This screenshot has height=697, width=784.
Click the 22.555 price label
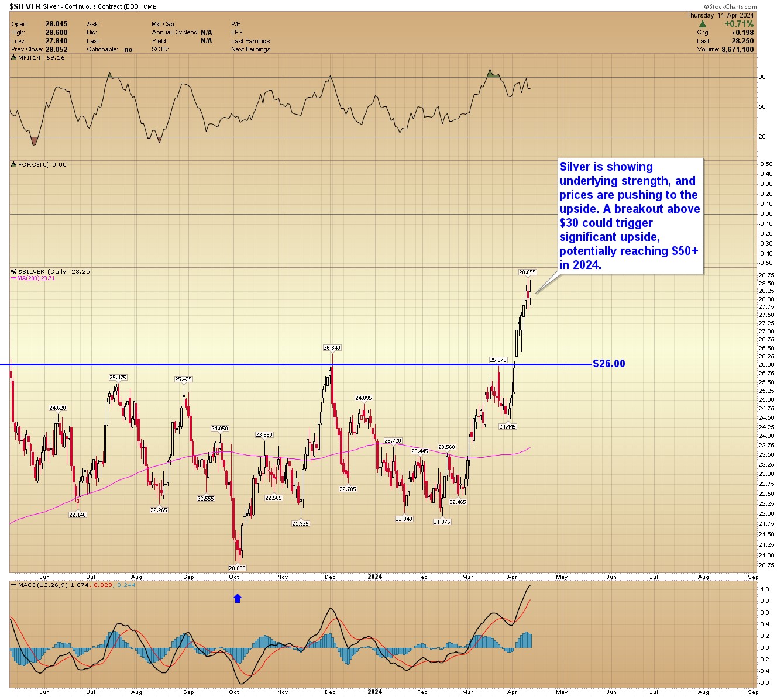click(205, 499)
